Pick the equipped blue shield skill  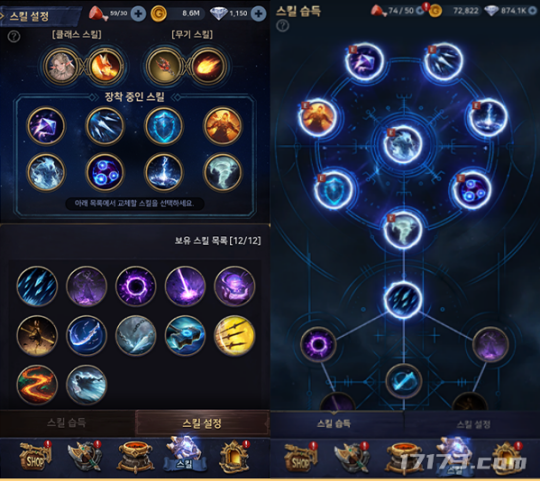point(164,126)
